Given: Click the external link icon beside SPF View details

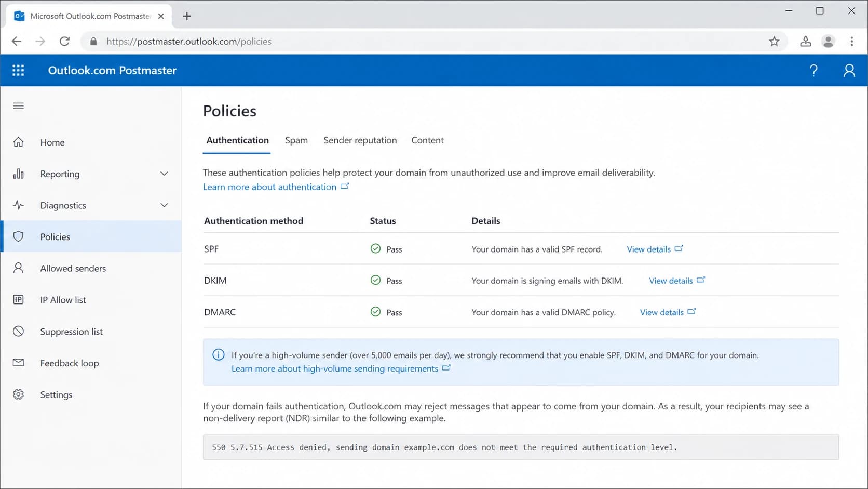Looking at the screenshot, I should pos(679,248).
